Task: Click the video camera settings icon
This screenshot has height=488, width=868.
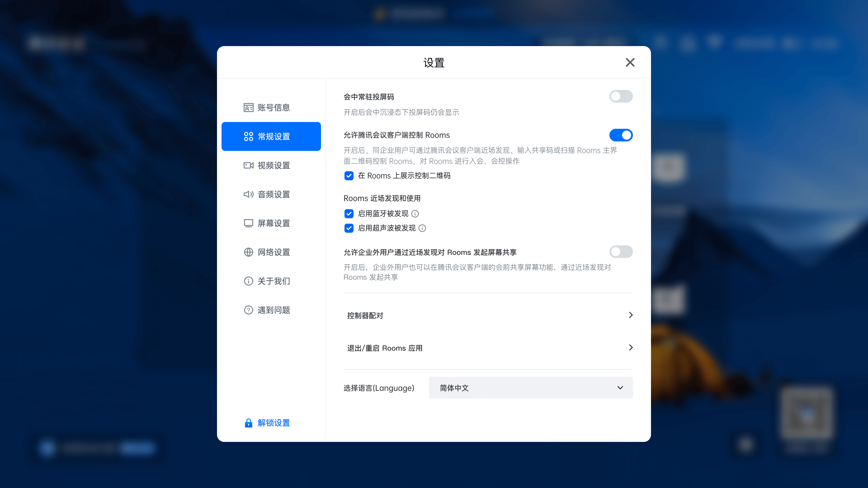Action: (248, 165)
